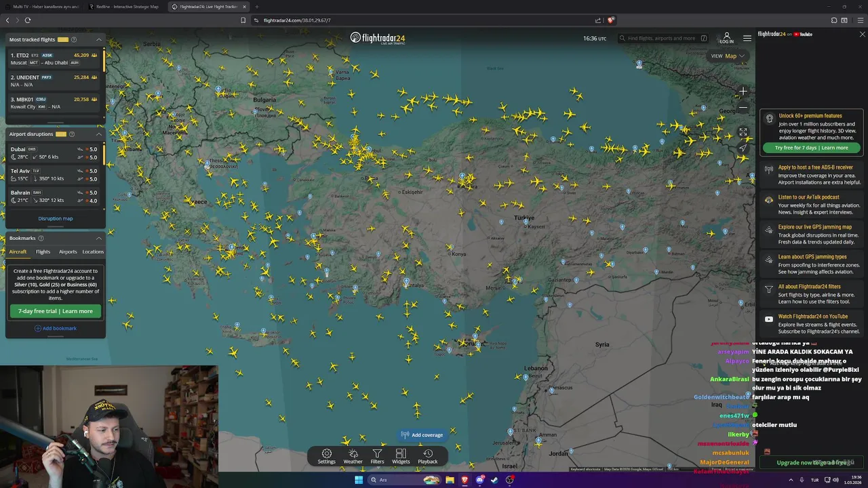The height and width of the screenshot is (488, 868).
Task: Open the Widgets panel
Action: 401,456
